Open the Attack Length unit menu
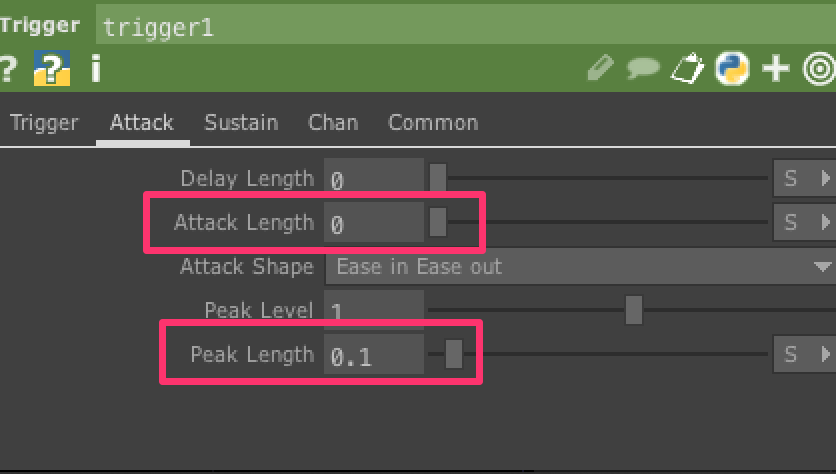Image resolution: width=836 pixels, height=474 pixels. tap(803, 223)
